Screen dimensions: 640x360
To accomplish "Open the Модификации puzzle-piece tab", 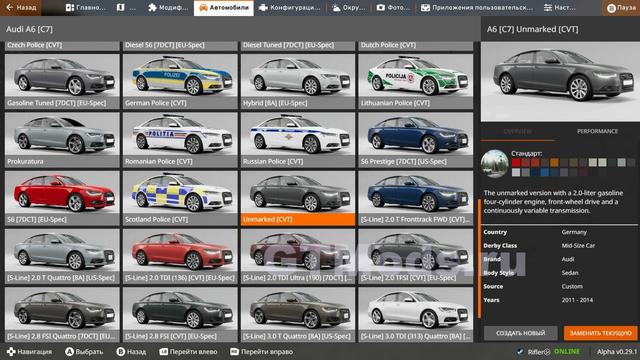I will point(168,7).
